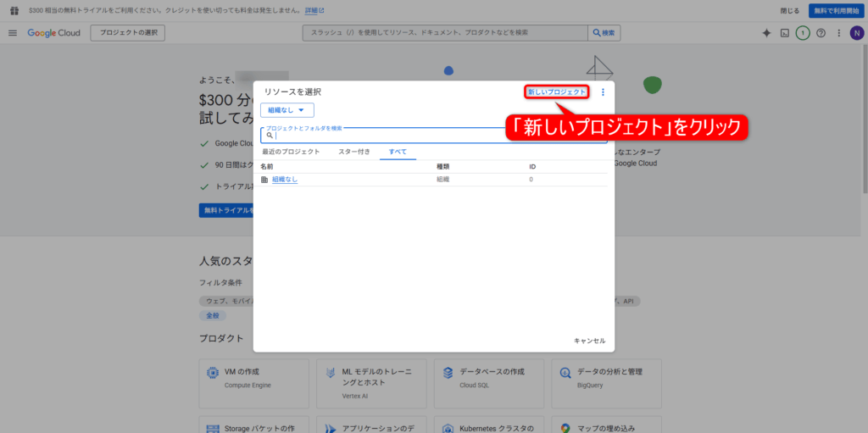This screenshot has width=868, height=433.
Task: Click the gift icon in trial banner
Action: pos(14,10)
